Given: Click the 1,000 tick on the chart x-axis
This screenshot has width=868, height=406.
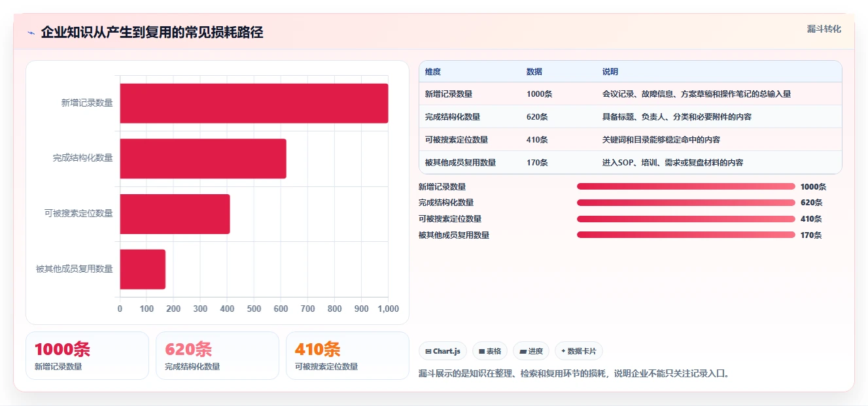Looking at the screenshot, I should point(388,309).
